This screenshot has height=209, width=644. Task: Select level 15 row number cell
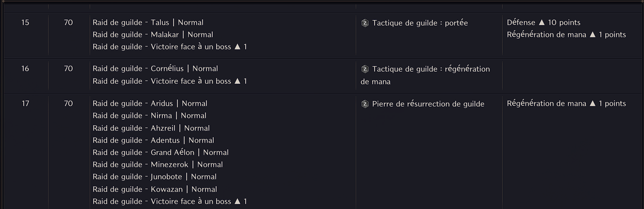(x=25, y=22)
